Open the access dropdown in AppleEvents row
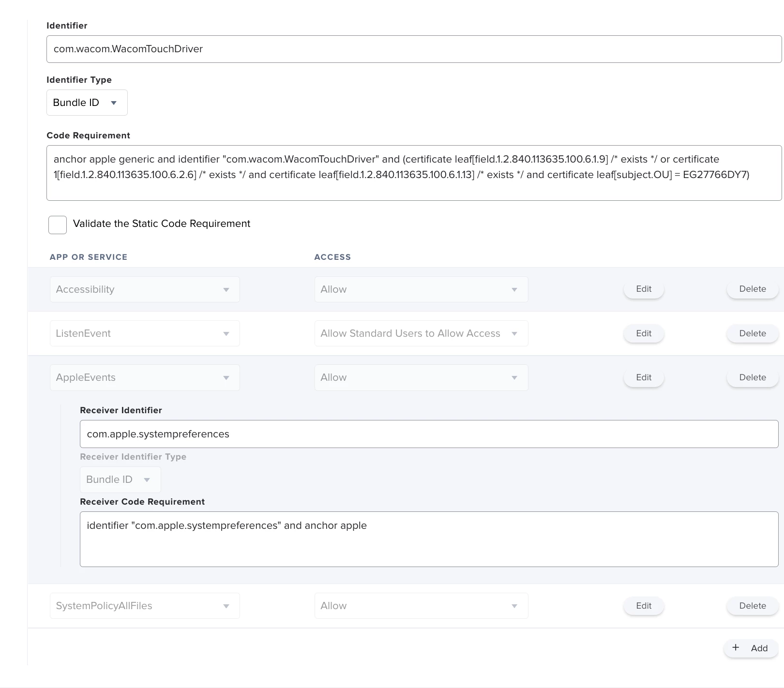 421,377
